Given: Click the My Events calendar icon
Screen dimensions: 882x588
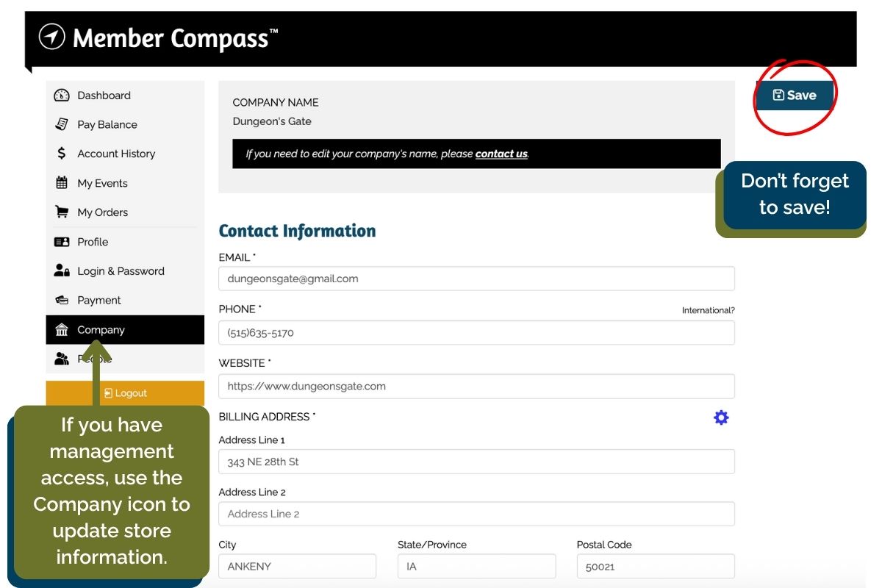Looking at the screenshot, I should 62,183.
